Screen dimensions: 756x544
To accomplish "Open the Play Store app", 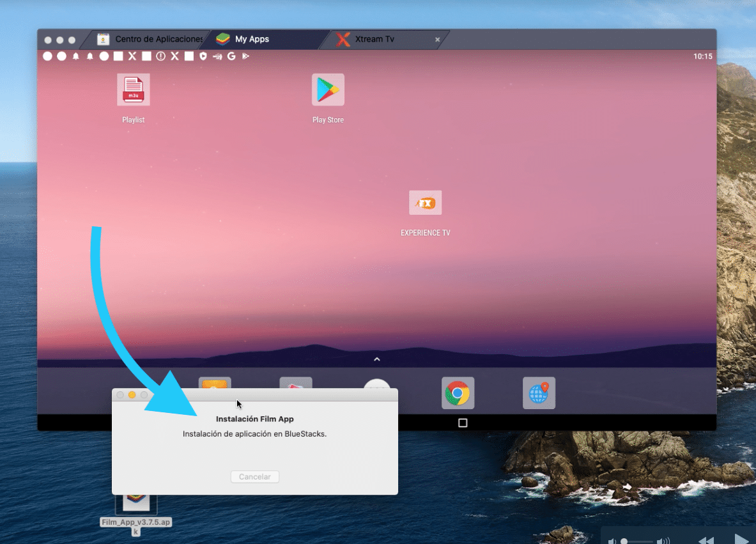I will pos(328,89).
